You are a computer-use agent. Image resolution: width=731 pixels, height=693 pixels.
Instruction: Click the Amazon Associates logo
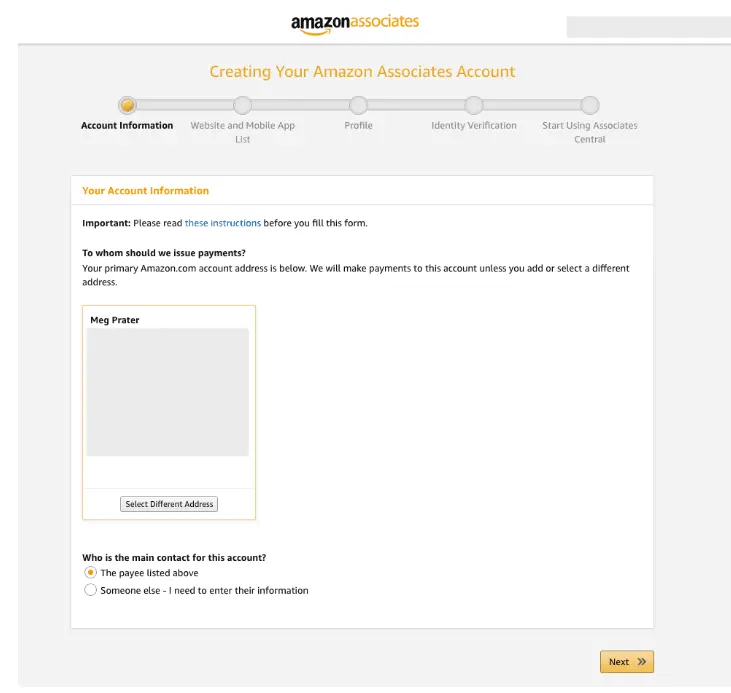355,23
